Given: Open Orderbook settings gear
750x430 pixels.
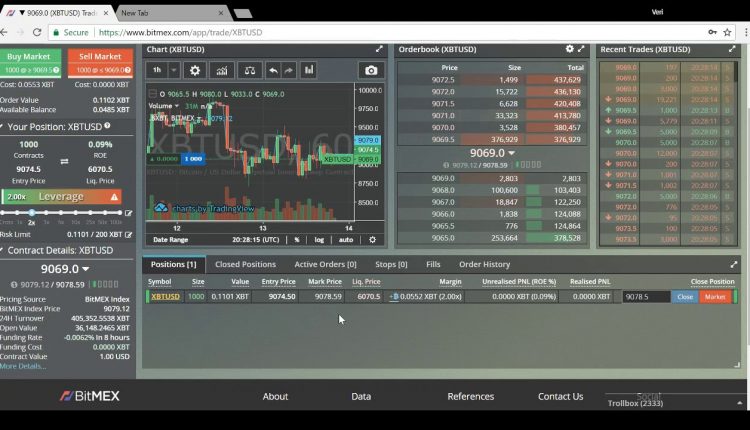Looking at the screenshot, I should pyautogui.click(x=569, y=49).
